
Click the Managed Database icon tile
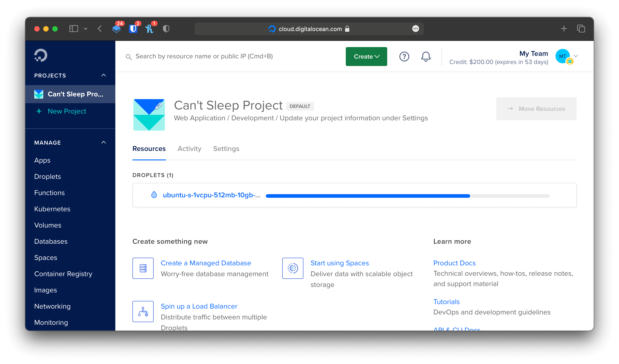pyautogui.click(x=143, y=268)
